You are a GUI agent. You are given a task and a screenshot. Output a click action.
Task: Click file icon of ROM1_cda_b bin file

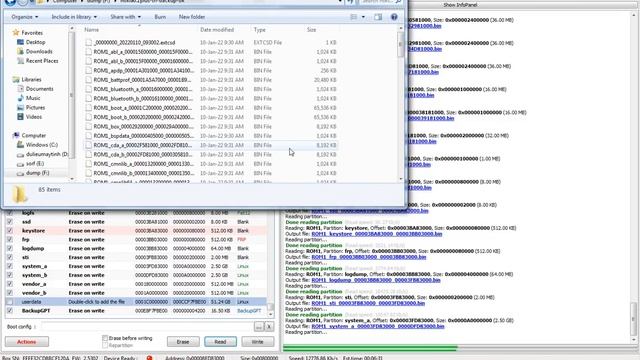click(x=89, y=155)
